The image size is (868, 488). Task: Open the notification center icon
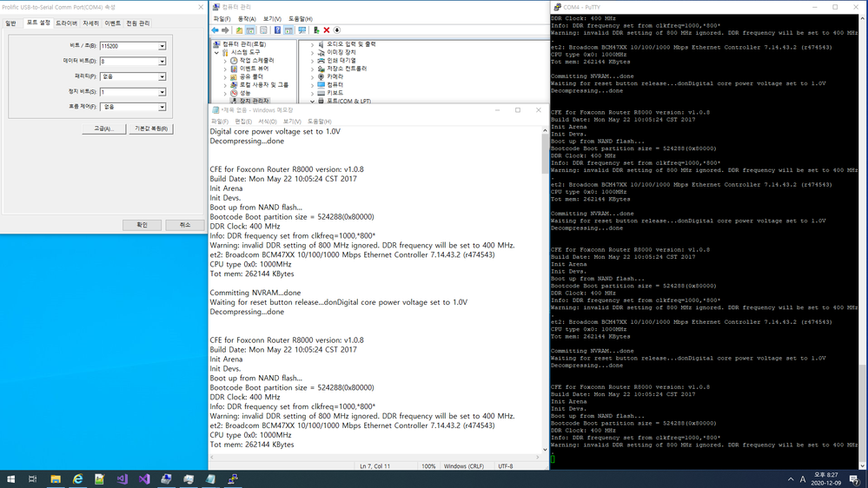[x=855, y=479]
